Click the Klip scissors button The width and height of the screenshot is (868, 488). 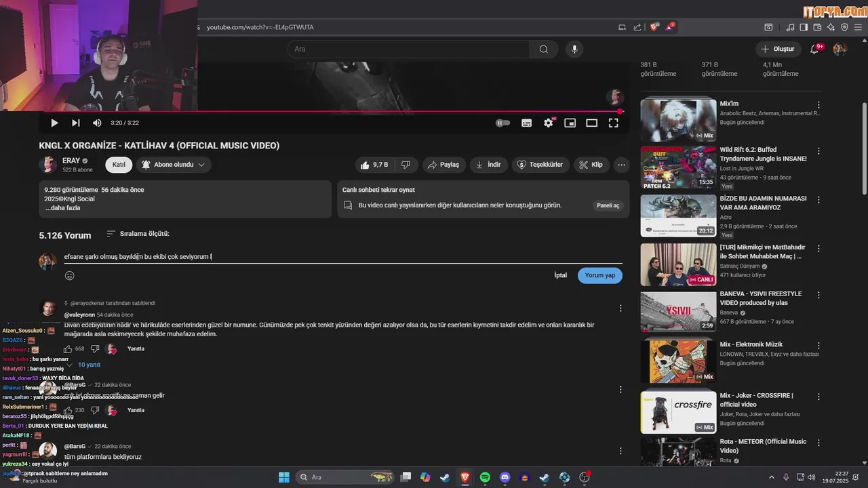pyautogui.click(x=591, y=165)
